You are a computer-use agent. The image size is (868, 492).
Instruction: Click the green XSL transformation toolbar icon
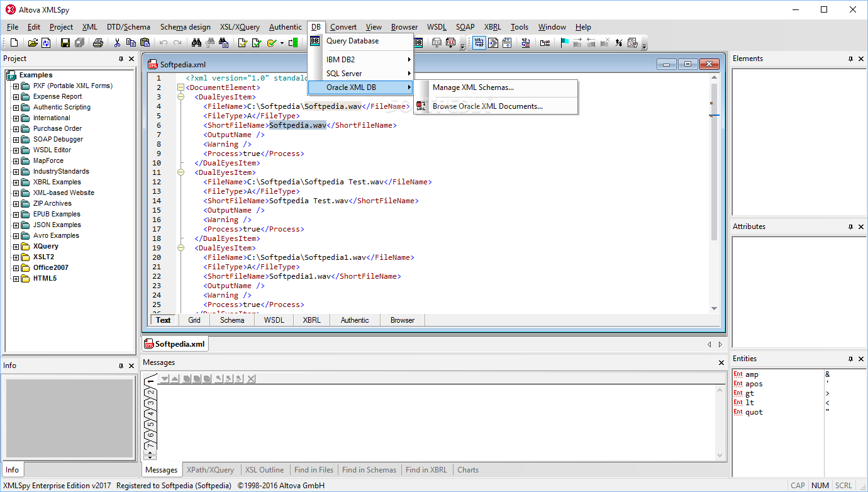tap(293, 43)
